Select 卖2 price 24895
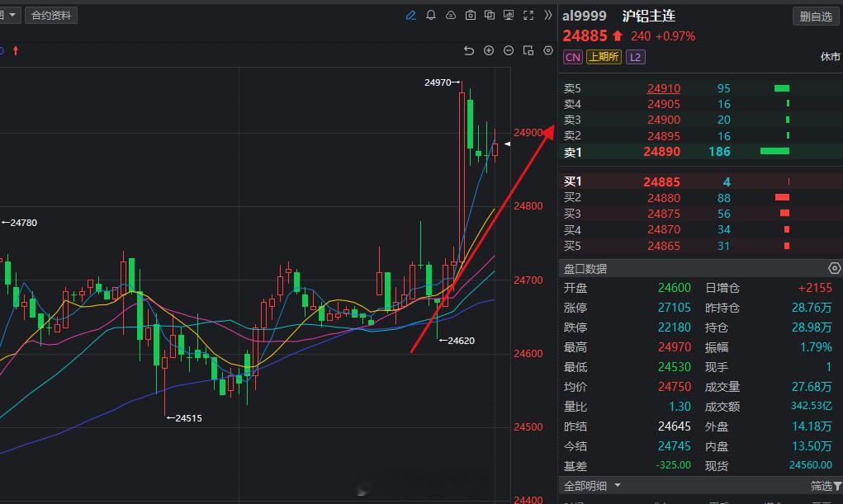This screenshot has width=843, height=504. click(664, 136)
